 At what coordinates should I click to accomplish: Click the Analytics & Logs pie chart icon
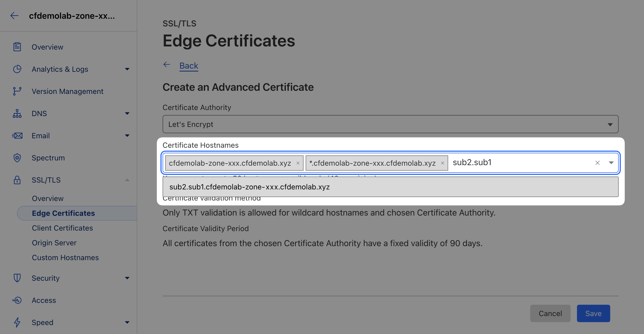click(17, 69)
